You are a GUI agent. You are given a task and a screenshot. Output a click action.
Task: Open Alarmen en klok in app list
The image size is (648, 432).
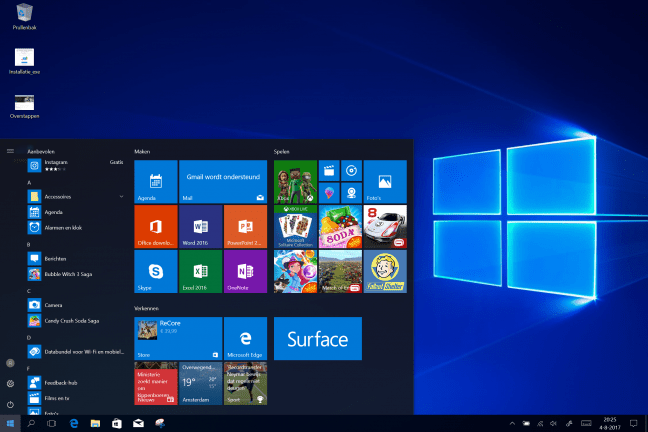coord(76,227)
